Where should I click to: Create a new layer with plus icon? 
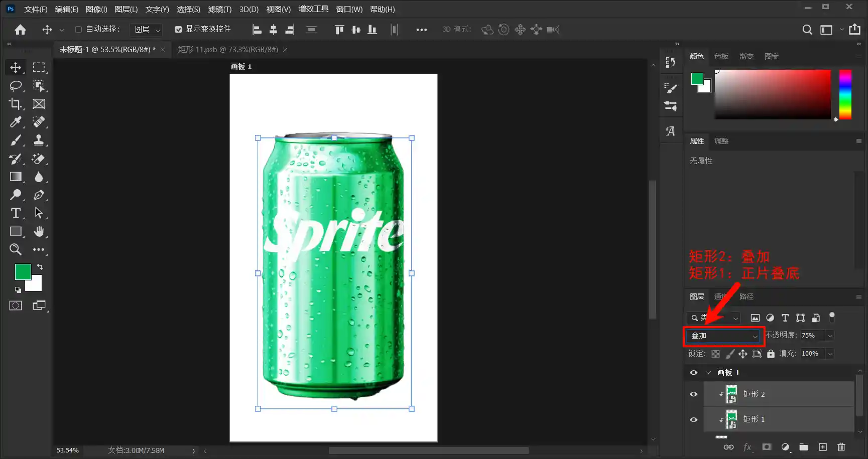tap(822, 447)
